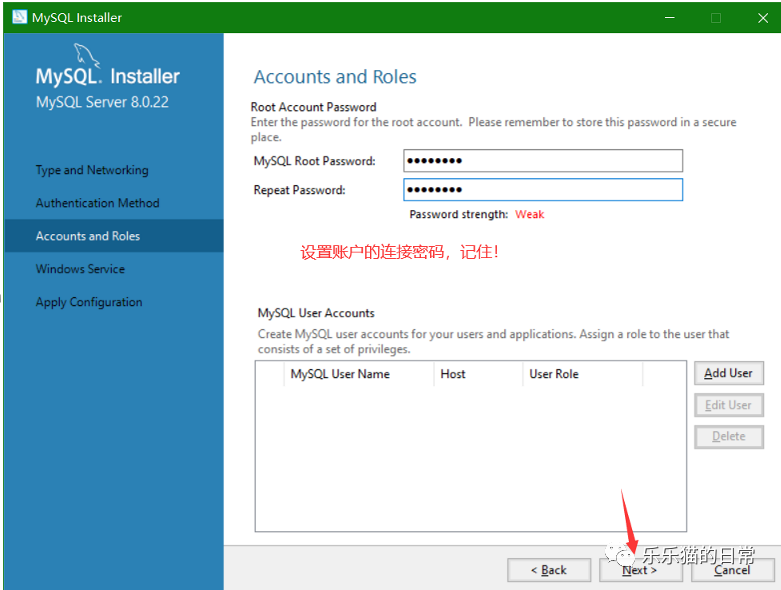Focus the Repeat Password field

coord(543,190)
